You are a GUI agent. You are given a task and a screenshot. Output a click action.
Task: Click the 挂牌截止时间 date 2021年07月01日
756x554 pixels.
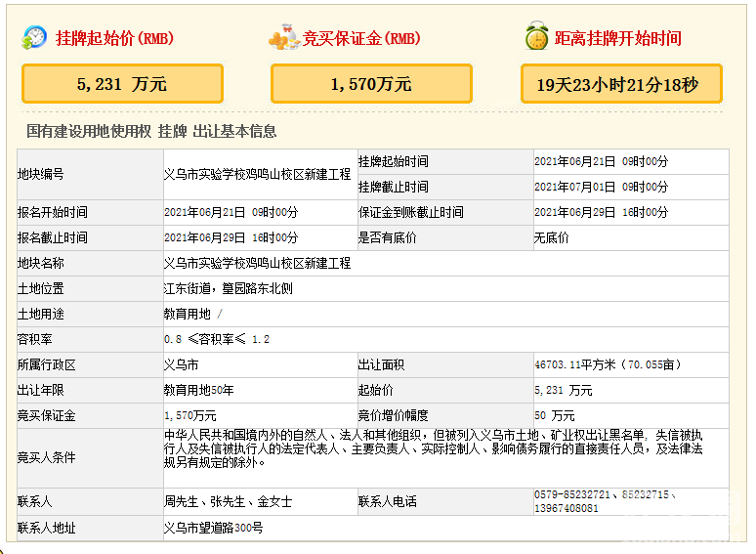coord(601,187)
